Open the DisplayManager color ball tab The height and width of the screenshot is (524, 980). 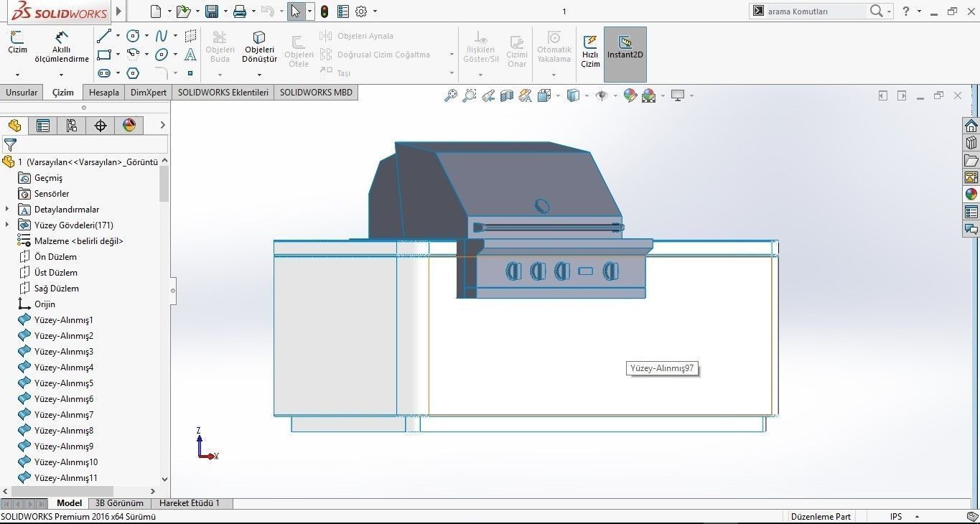[x=129, y=126]
